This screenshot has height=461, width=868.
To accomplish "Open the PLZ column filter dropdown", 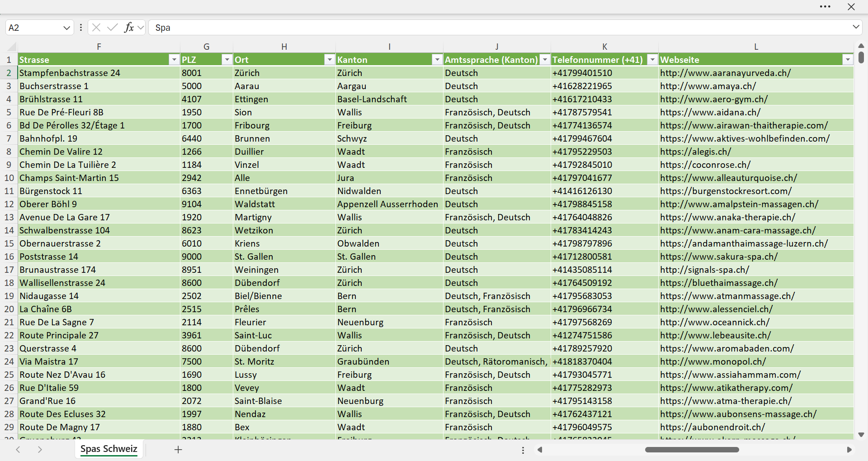I will (227, 60).
